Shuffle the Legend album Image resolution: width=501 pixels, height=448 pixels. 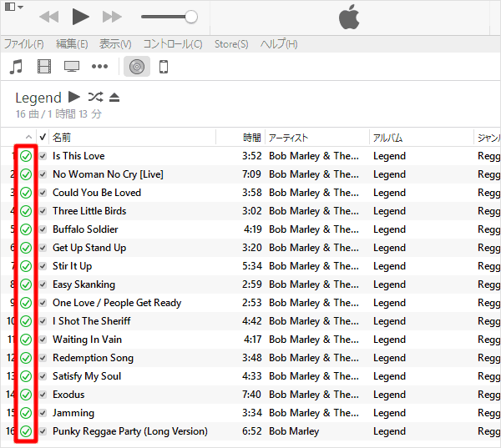point(95,97)
